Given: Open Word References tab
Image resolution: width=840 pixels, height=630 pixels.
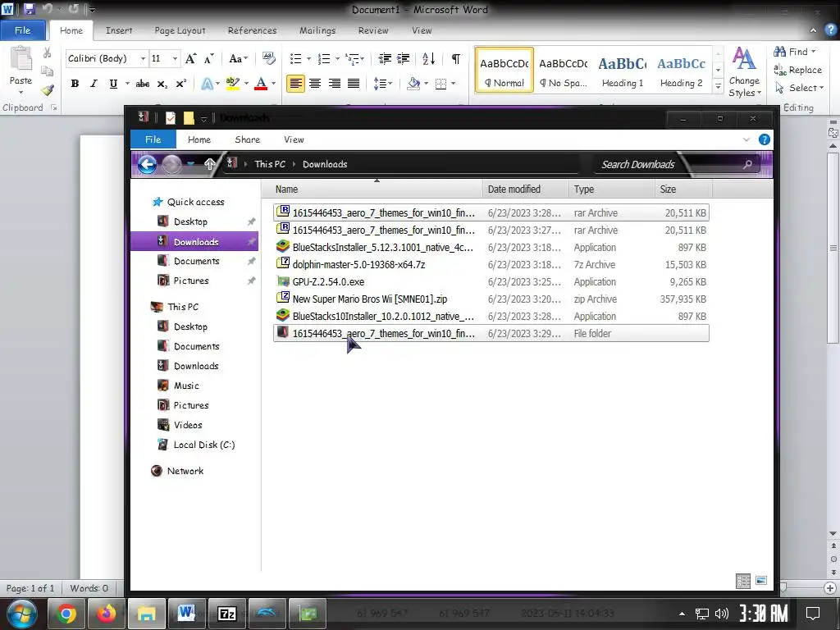Looking at the screenshot, I should pyautogui.click(x=252, y=30).
